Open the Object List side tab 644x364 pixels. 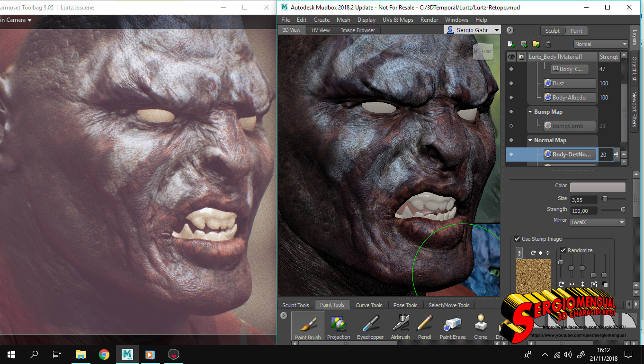coord(635,69)
